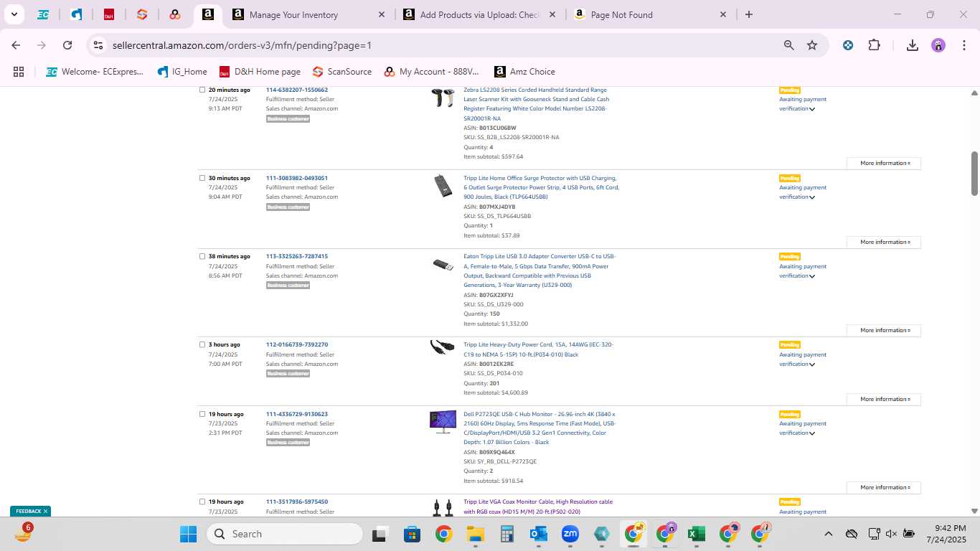The width and height of the screenshot is (980, 551).
Task: Open the tab search dropdown arrow
Action: [14, 14]
